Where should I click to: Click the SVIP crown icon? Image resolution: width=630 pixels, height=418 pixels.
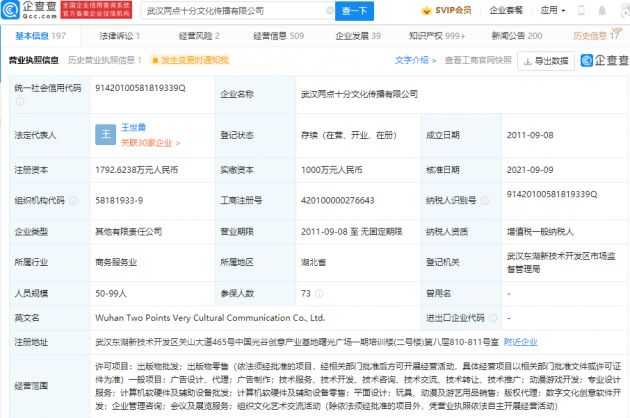pyautogui.click(x=426, y=10)
